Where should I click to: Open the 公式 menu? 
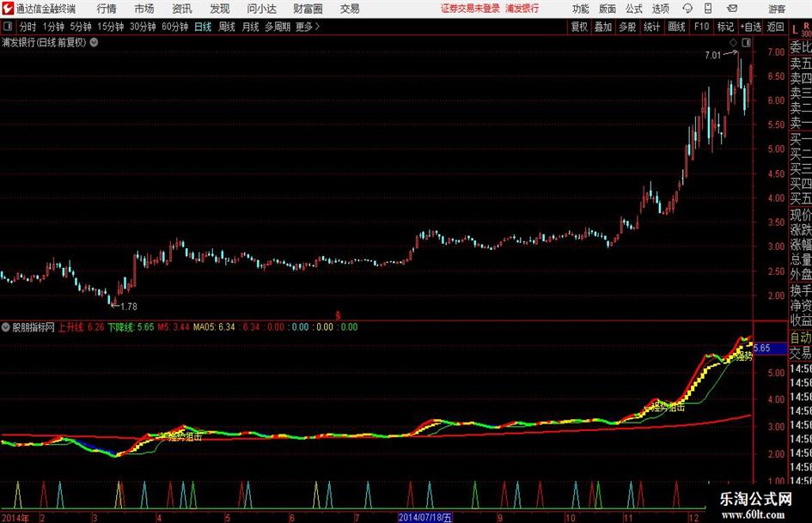[633, 9]
